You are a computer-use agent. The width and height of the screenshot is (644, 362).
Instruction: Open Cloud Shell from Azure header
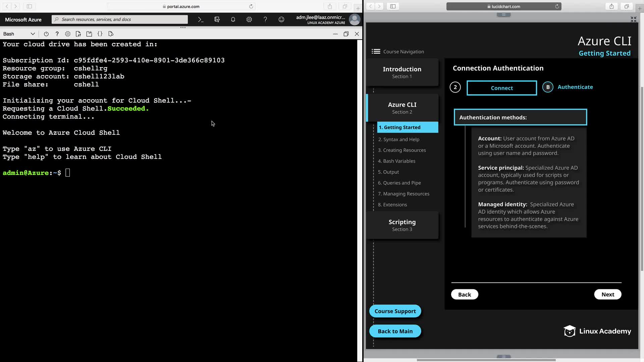(201, 19)
